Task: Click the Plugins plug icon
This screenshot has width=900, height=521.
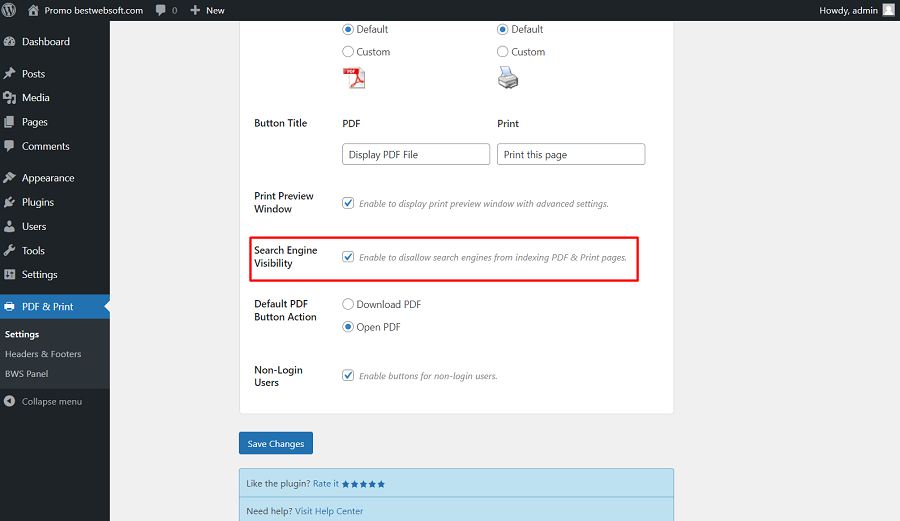Action: coord(10,202)
